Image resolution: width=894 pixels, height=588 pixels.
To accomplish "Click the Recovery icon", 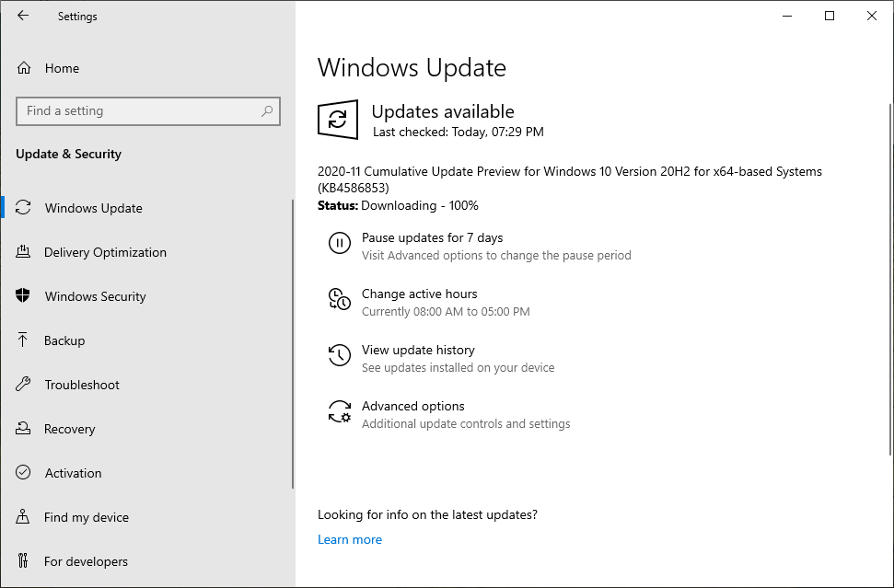I will click(x=23, y=429).
